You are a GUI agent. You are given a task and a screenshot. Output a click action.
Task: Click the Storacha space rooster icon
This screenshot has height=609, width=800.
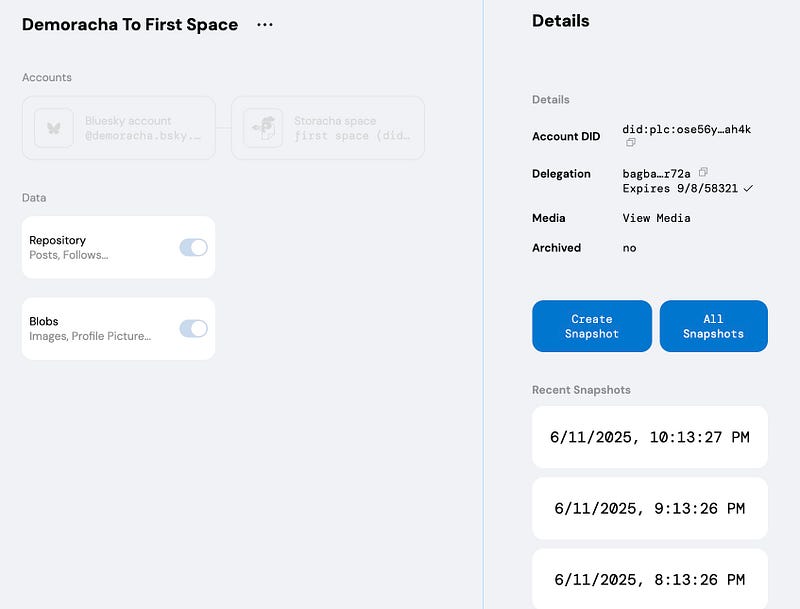coord(263,128)
